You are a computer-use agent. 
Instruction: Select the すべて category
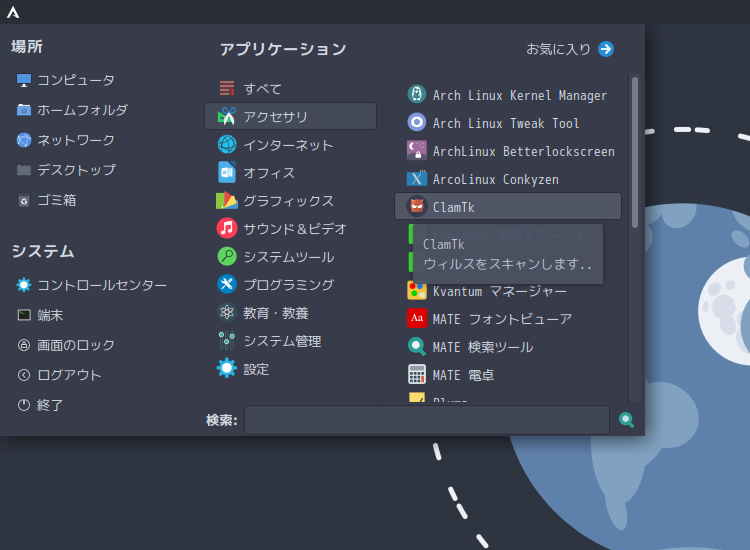290,88
